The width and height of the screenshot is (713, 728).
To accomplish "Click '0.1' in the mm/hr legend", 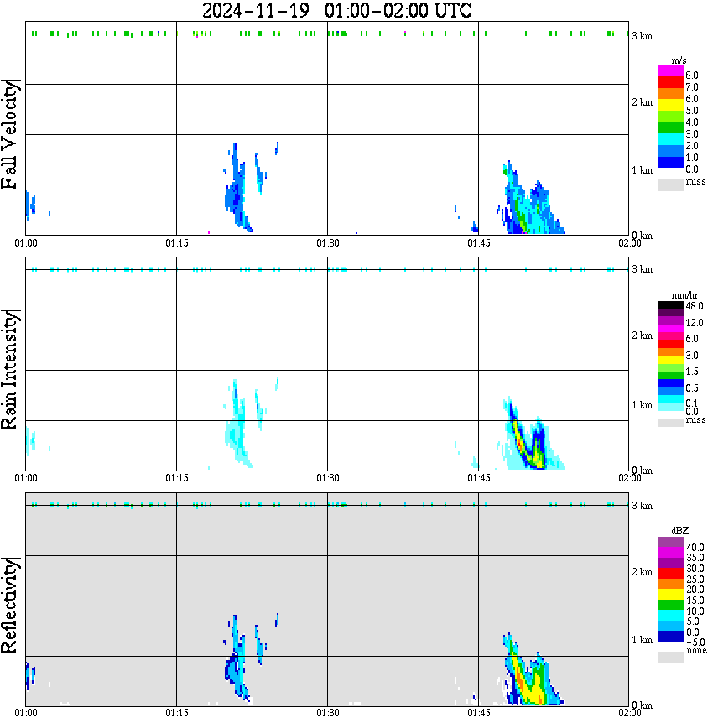I will [x=692, y=403].
